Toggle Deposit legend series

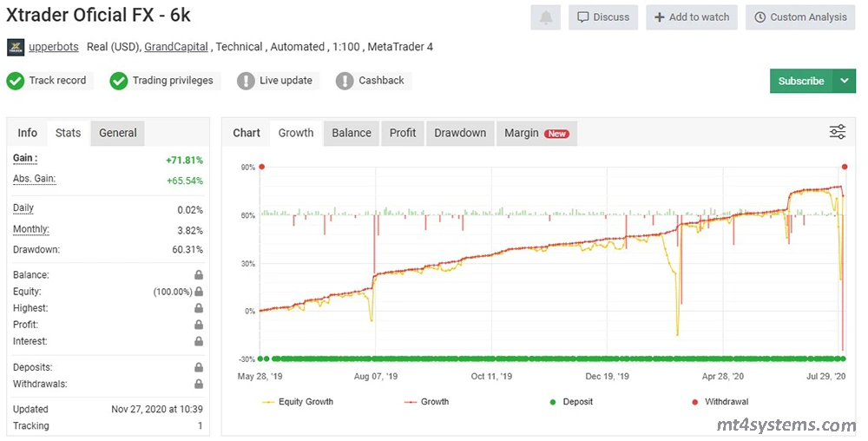pos(571,402)
